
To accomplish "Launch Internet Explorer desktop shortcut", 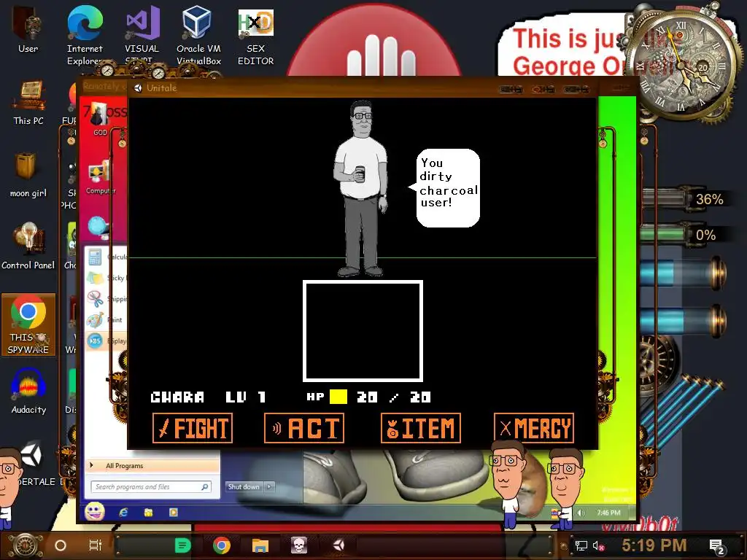I will coord(85,36).
